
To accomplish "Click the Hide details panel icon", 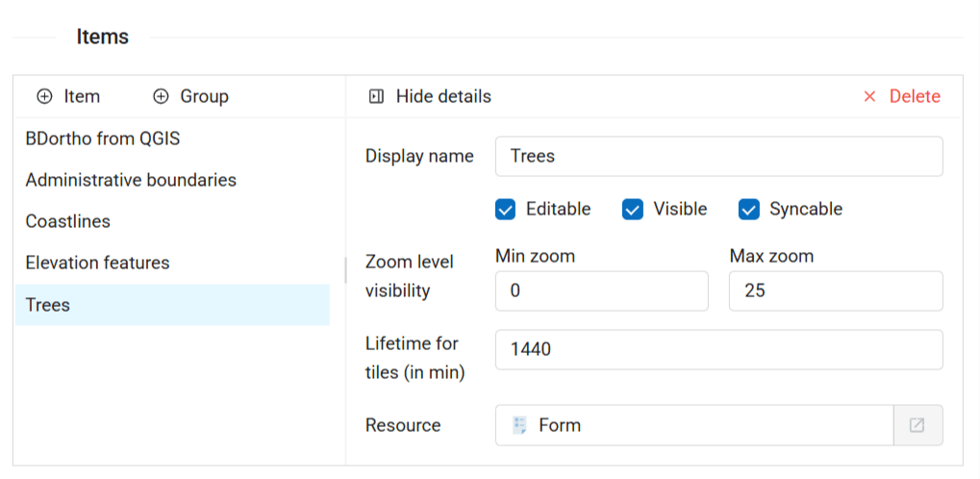I will click(x=376, y=96).
